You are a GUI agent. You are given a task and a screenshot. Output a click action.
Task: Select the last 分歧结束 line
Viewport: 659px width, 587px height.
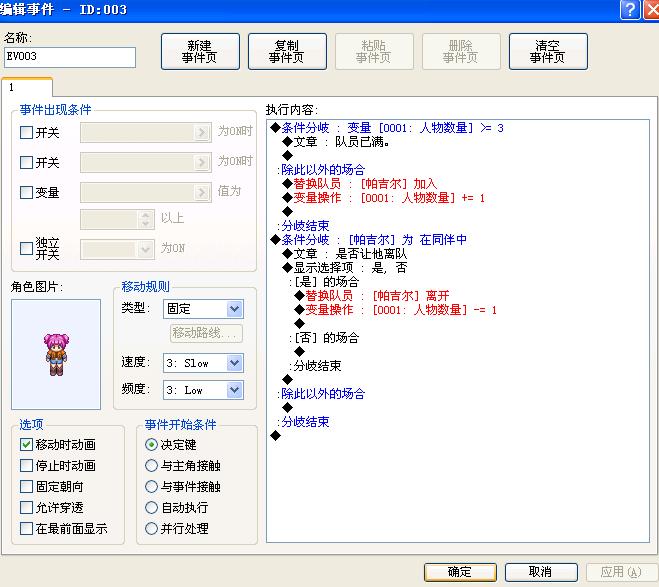point(303,422)
